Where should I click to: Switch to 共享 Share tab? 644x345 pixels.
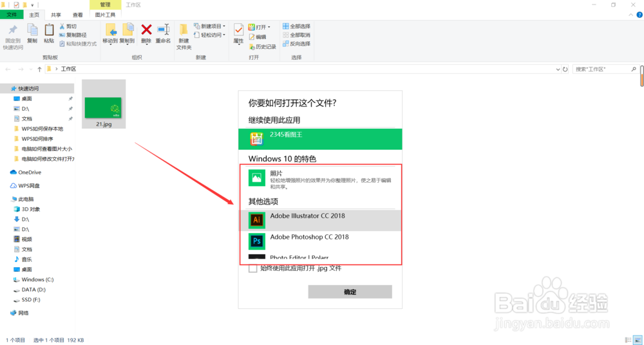56,15
